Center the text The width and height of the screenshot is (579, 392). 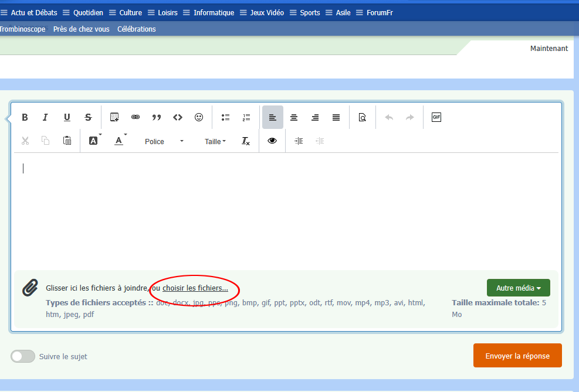(294, 117)
